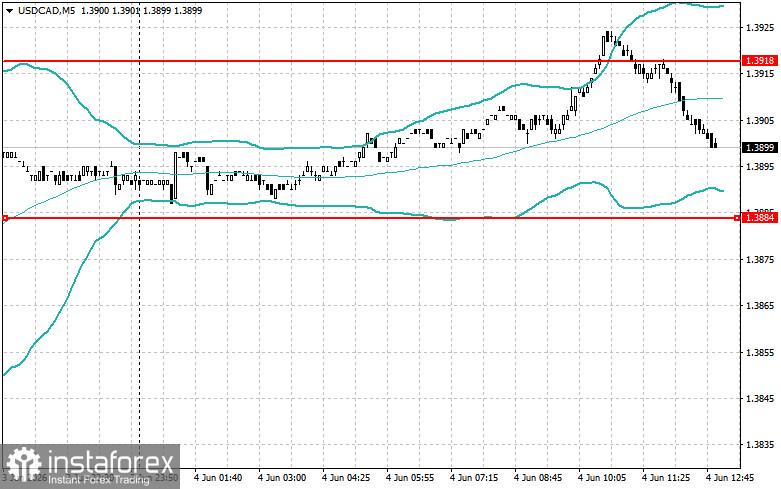This screenshot has width=781, height=489.
Task: Click the instaforex gear logo icon
Action: point(23,466)
